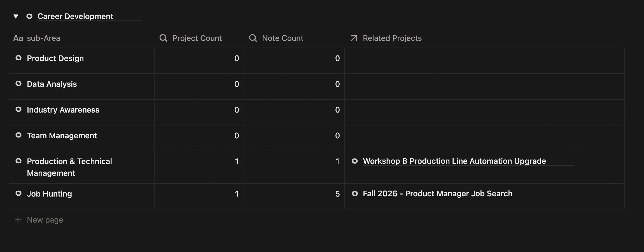Select Project Count cell in Industry Awareness row

[199, 112]
